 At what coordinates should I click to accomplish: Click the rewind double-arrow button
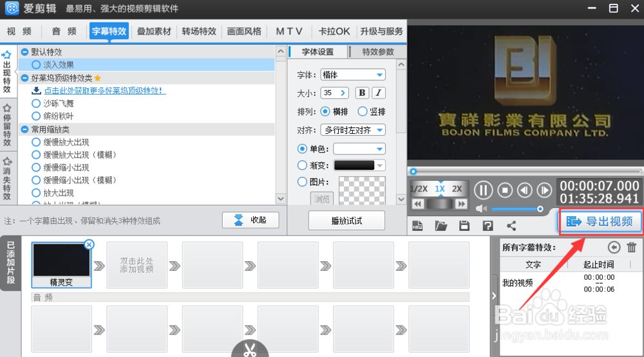pyautogui.click(x=418, y=204)
